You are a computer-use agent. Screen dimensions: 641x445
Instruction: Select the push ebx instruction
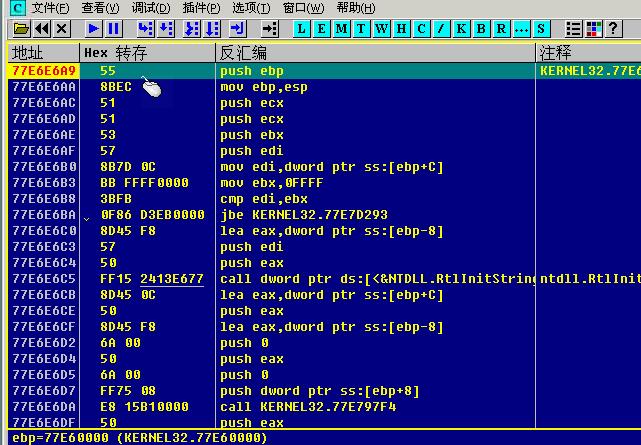pos(252,135)
